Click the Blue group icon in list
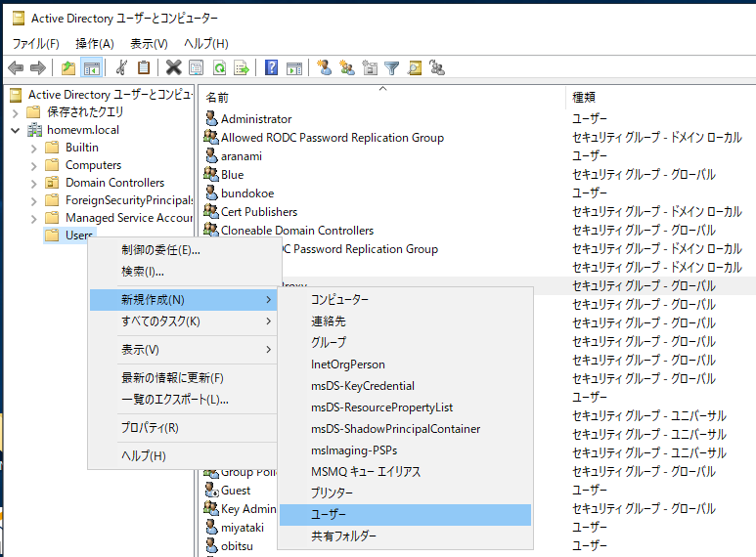 (211, 174)
